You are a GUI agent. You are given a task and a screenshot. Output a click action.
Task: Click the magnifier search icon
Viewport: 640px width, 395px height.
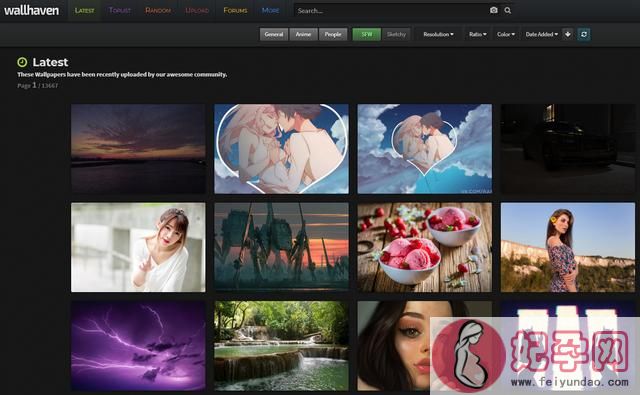[x=508, y=11]
